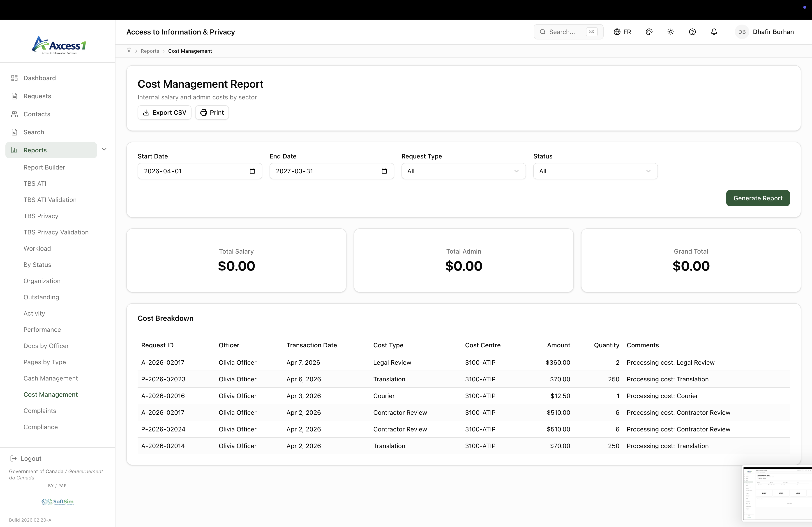Switch language to FR

(x=622, y=32)
